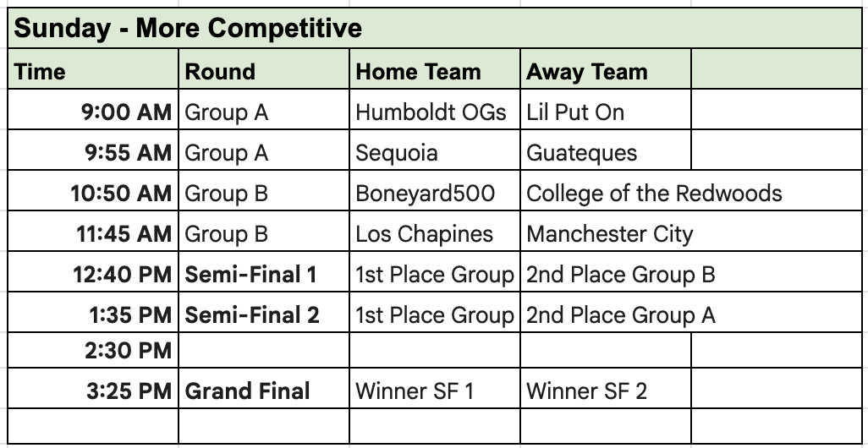Click the Away Team header cell
Screen dimensions: 868x448
[x=604, y=72]
